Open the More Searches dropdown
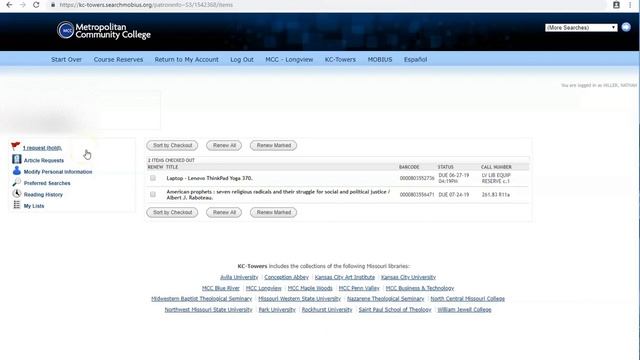Image resolution: width=640 pixels, height=360 pixels. pos(581,27)
